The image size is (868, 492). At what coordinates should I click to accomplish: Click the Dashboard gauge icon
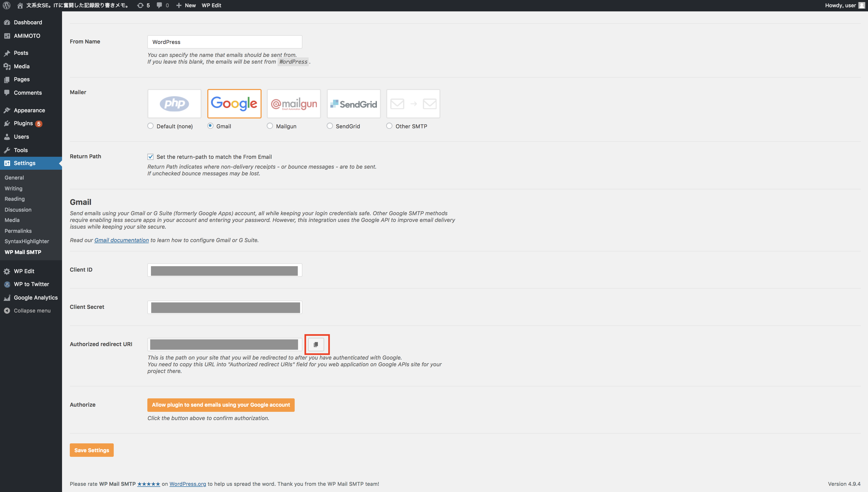pyautogui.click(x=7, y=22)
